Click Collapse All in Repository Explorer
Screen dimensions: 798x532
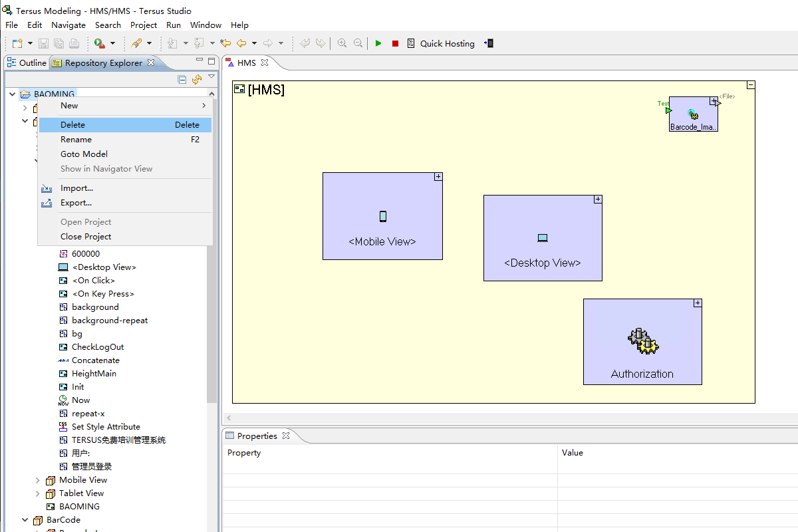coord(182,80)
